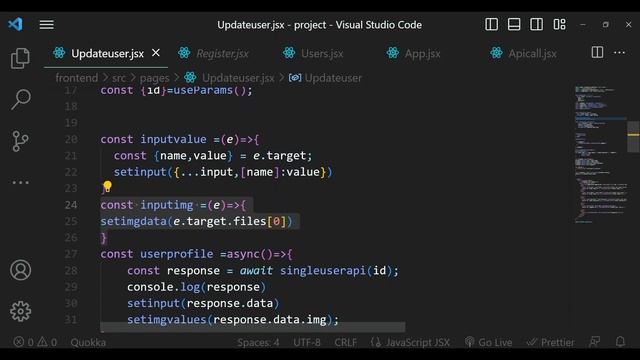Toggle the bottom panel layout button
This screenshot has width=640, height=360.
514,24
